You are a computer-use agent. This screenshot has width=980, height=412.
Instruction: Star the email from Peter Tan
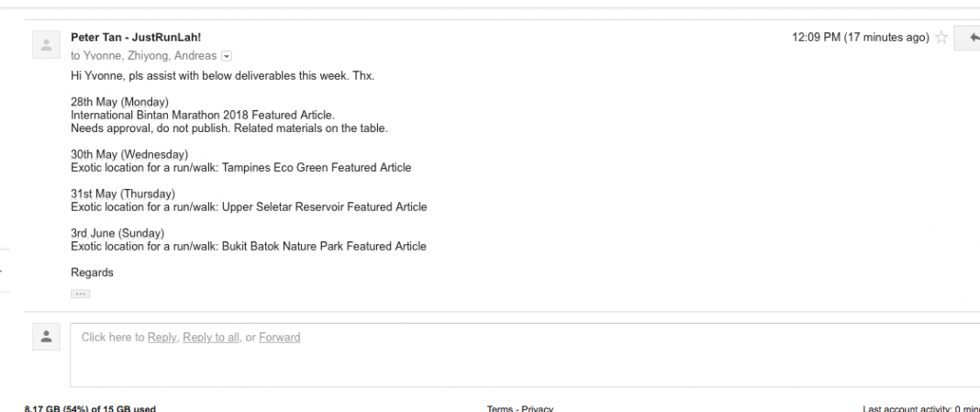(x=941, y=39)
